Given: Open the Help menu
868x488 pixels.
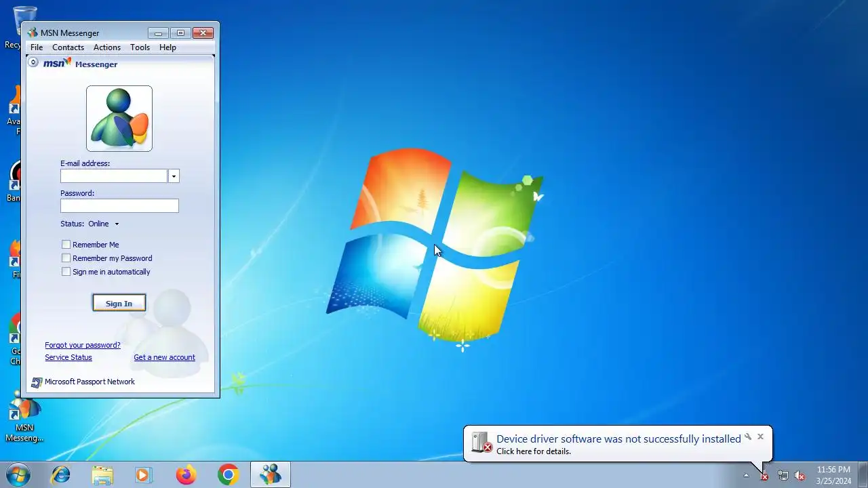Looking at the screenshot, I should pyautogui.click(x=167, y=47).
